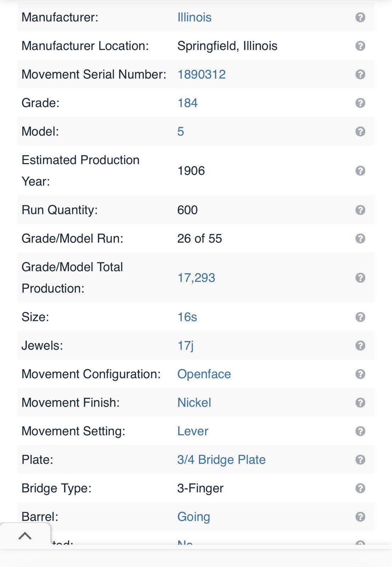
Task: Open serial number 1890312 link
Action: point(201,74)
